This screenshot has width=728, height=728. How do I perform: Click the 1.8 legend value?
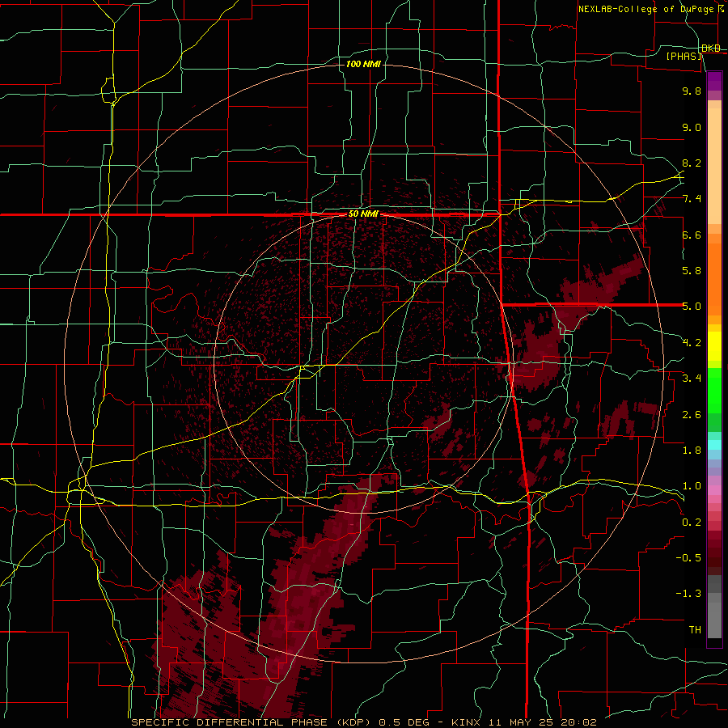pos(692,451)
